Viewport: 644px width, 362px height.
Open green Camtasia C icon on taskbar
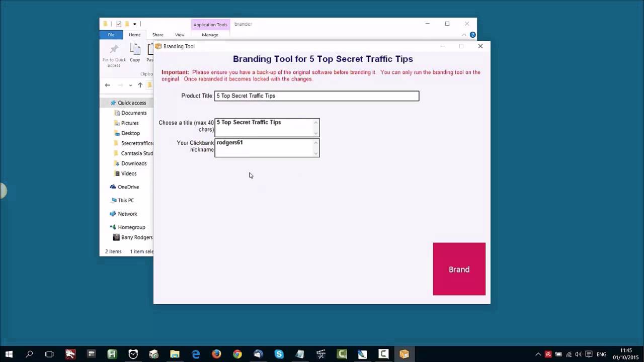coord(342,354)
